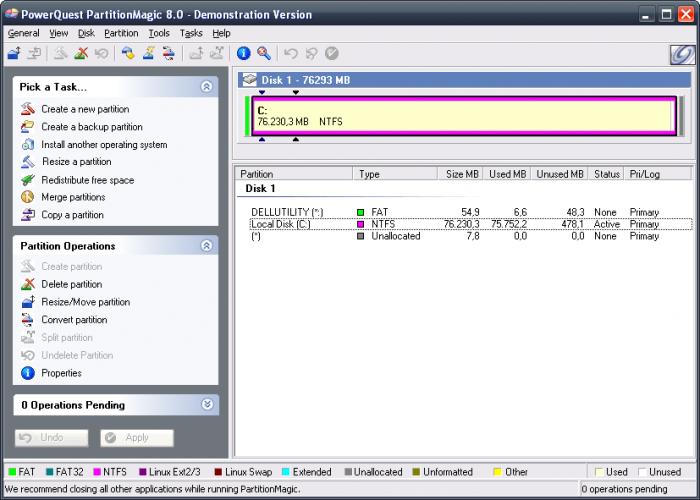Click the blue info Properties icon in the toolbar
This screenshot has width=700, height=500.
tap(243, 53)
